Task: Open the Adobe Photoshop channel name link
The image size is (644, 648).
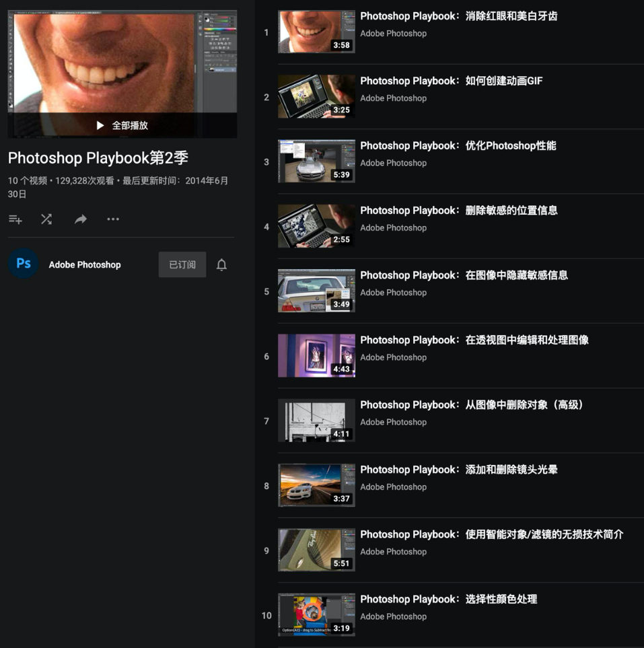Action: 85,264
